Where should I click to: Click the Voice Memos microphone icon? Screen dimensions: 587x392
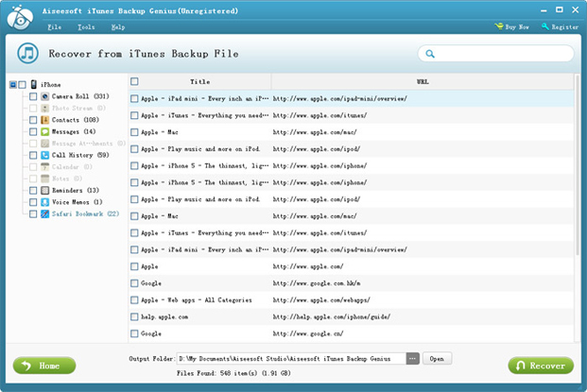click(x=44, y=202)
